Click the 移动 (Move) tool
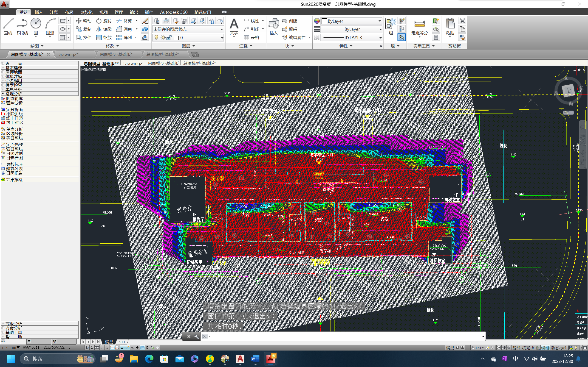This screenshot has width=588, height=367. [84, 21]
